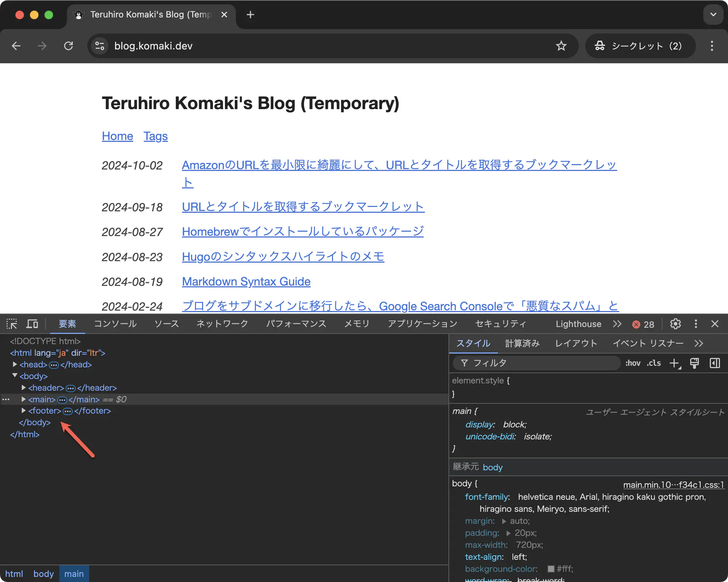Viewport: 728px width, 582px height.
Task: Select html in the breadcrumb bar
Action: click(x=14, y=574)
